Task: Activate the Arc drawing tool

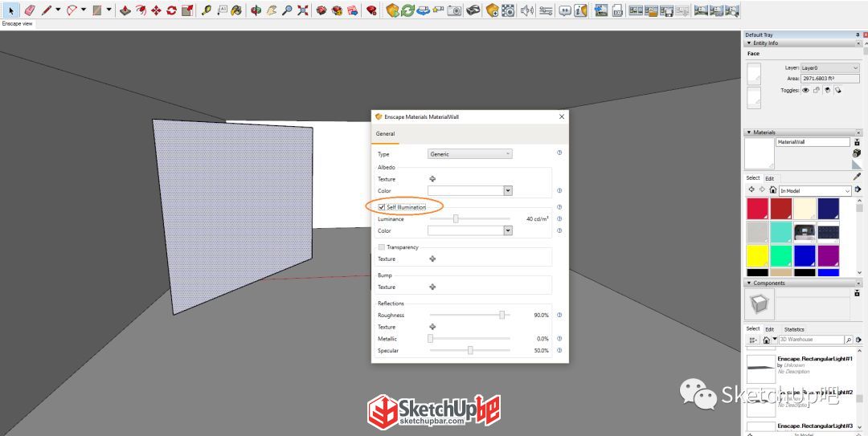Action: coord(72,10)
